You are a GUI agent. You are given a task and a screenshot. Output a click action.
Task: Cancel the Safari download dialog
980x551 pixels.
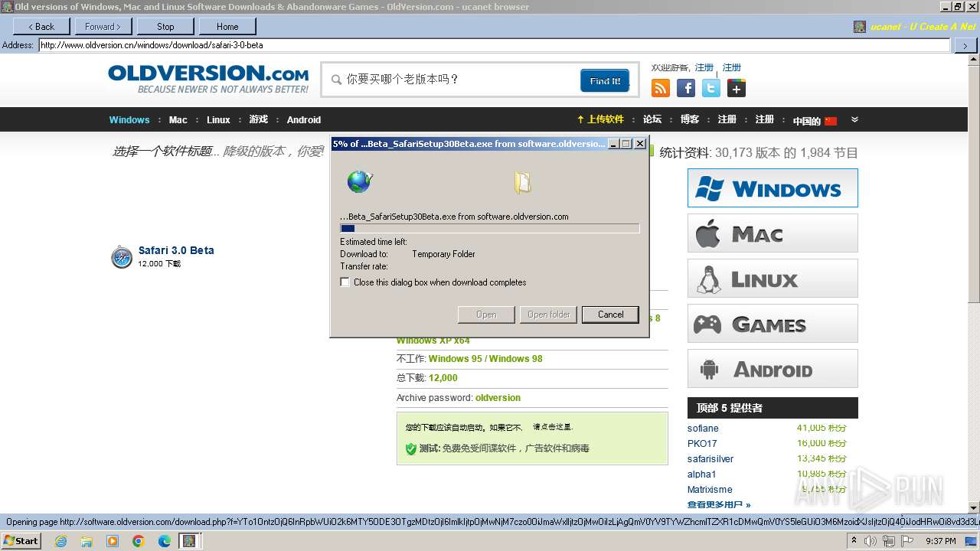[610, 315]
